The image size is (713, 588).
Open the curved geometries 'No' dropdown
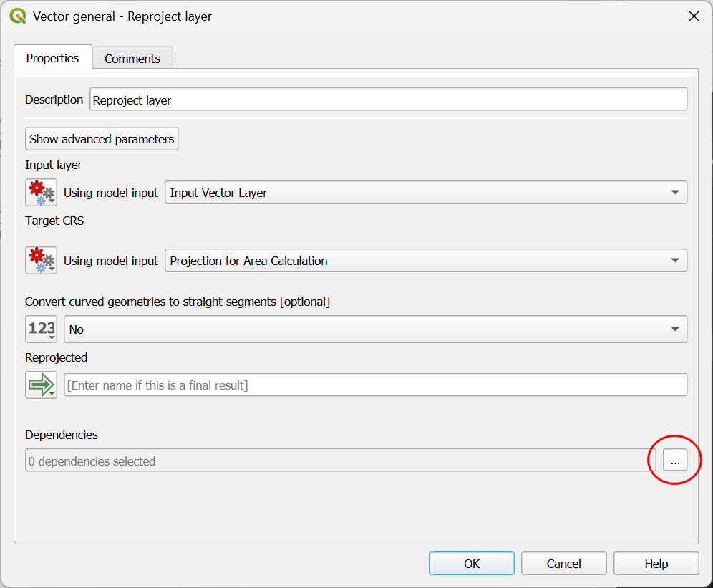tap(375, 329)
